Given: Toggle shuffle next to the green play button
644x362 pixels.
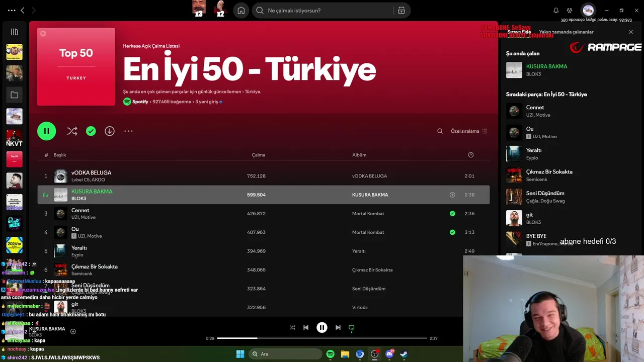Looking at the screenshot, I should coord(72,131).
